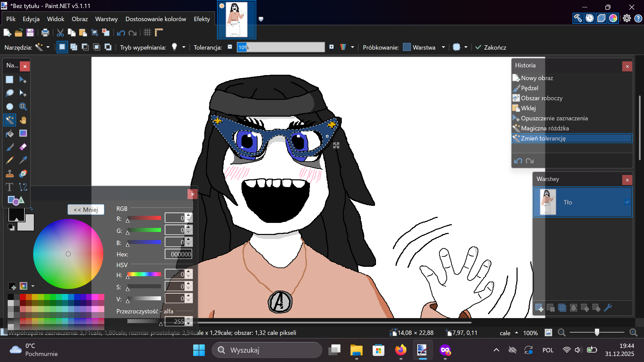The image size is (644, 362).
Task: Select the Clone Stamp tool
Action: [9, 174]
